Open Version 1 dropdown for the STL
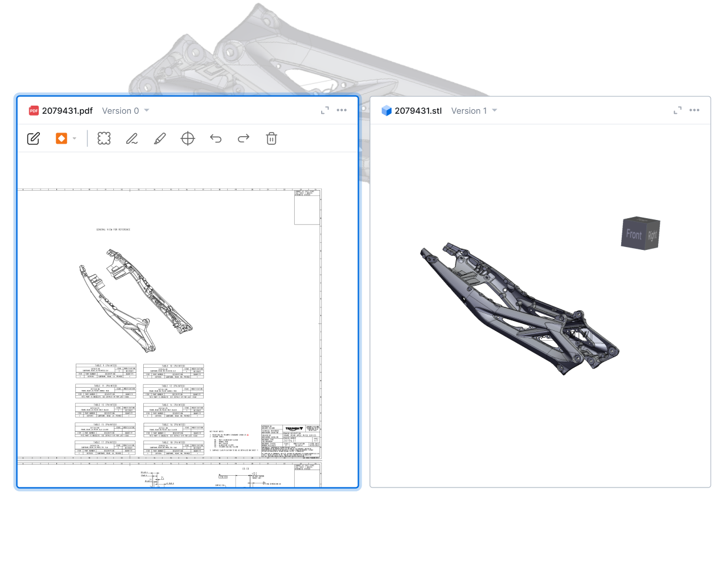Viewport: 728px width, 562px height. (474, 111)
